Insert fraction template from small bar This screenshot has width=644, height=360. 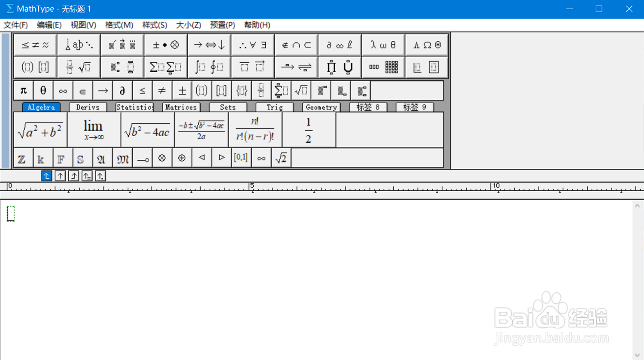[261, 90]
